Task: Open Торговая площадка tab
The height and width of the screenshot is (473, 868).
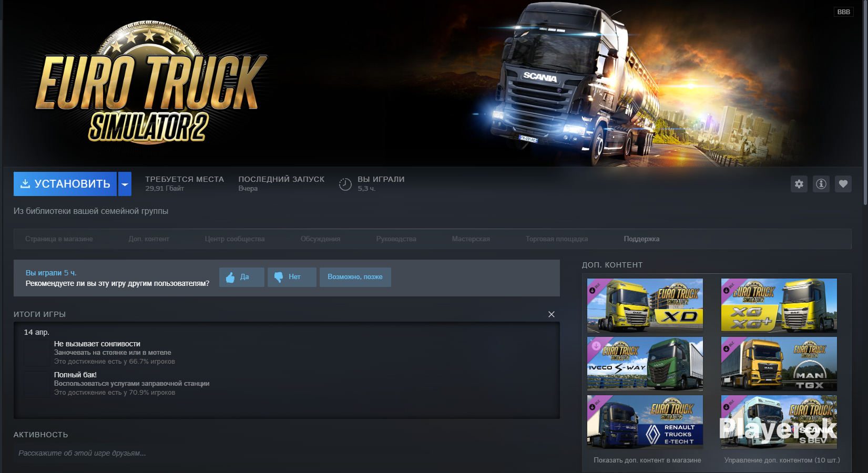Action: click(557, 239)
